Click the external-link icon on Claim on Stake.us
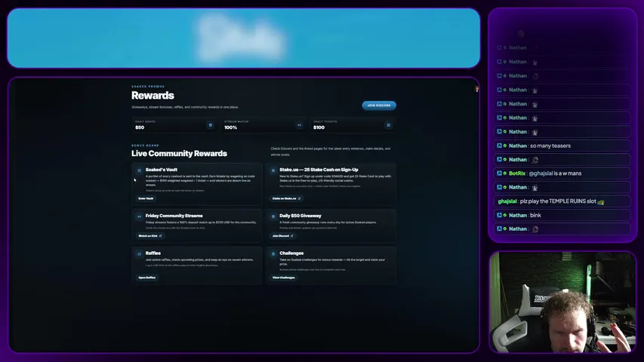The image size is (644, 362). (x=300, y=198)
